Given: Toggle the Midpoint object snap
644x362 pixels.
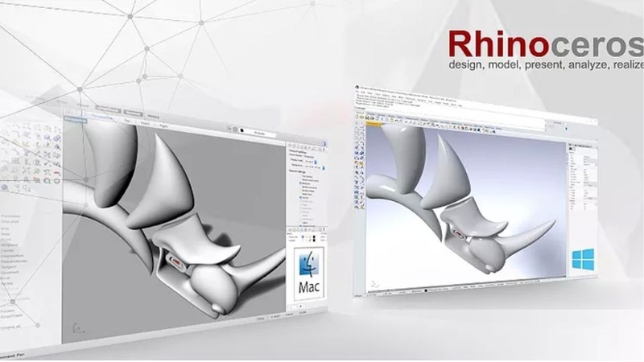Looking at the screenshot, I should tap(10, 245).
